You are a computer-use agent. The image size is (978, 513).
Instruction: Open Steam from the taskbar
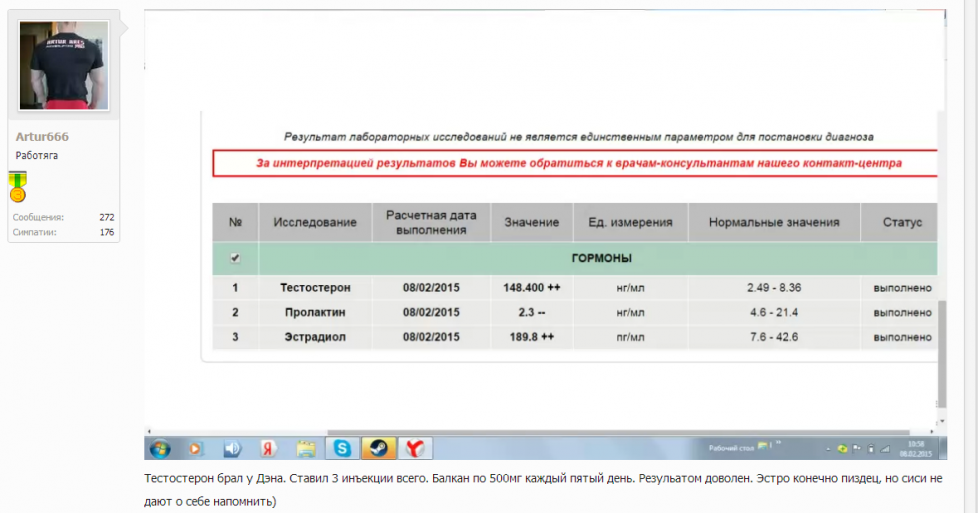[379, 448]
